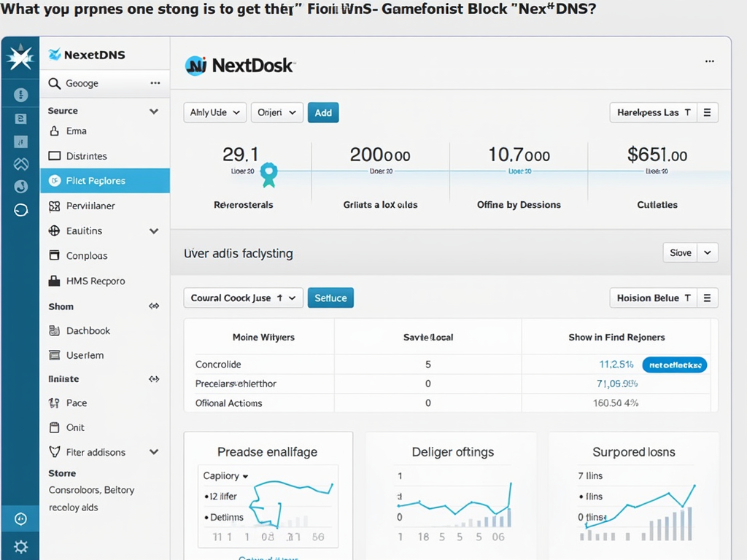Viewport: 747px width, 560px height.
Task: Open the Coural Coock Juse dropdown
Action: [244, 298]
